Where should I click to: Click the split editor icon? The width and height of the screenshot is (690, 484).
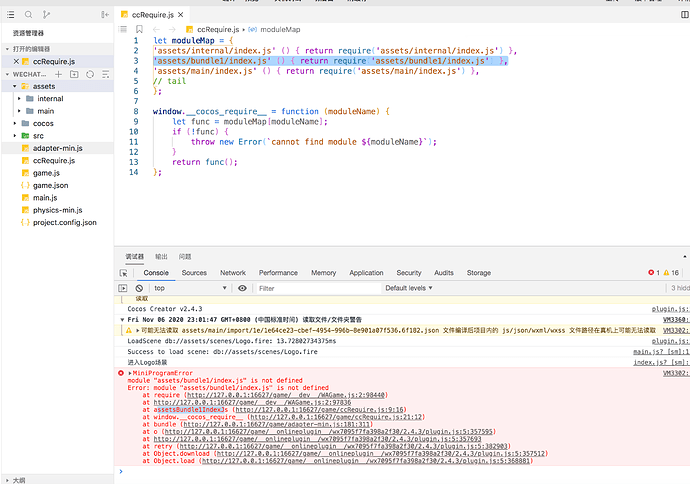click(x=685, y=15)
